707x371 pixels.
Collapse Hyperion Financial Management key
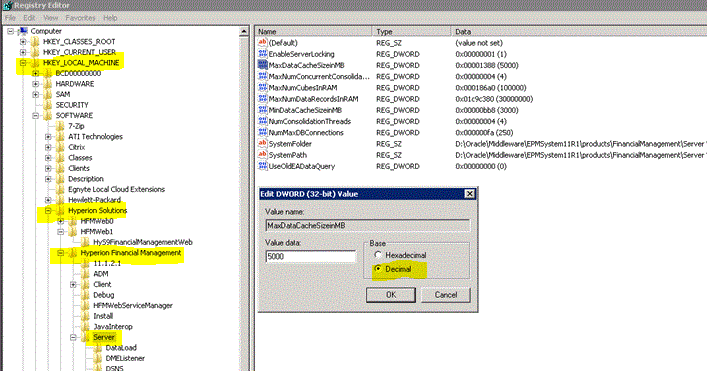pos(61,253)
